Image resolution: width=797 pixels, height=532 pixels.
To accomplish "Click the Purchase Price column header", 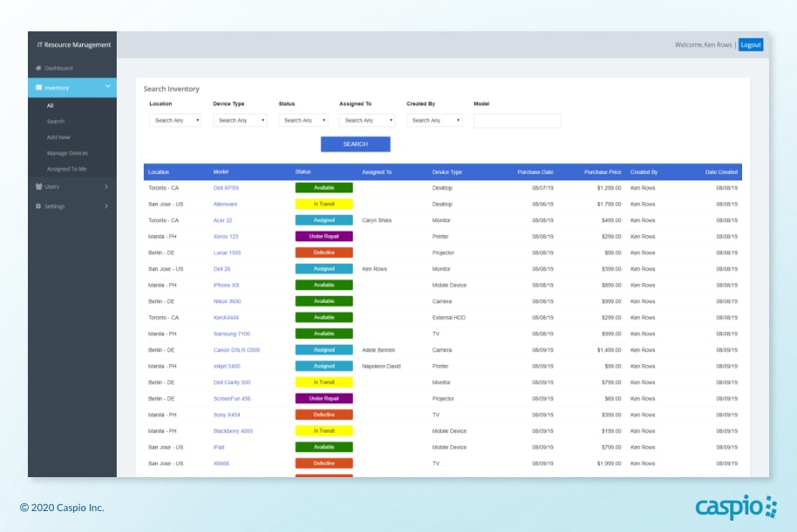I will pyautogui.click(x=602, y=172).
